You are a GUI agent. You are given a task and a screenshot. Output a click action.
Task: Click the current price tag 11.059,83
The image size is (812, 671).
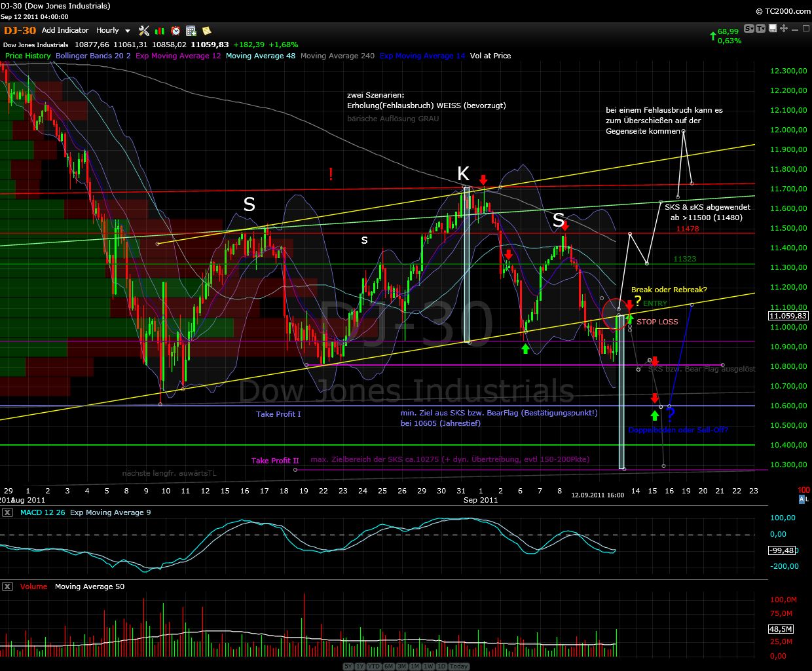click(x=788, y=316)
